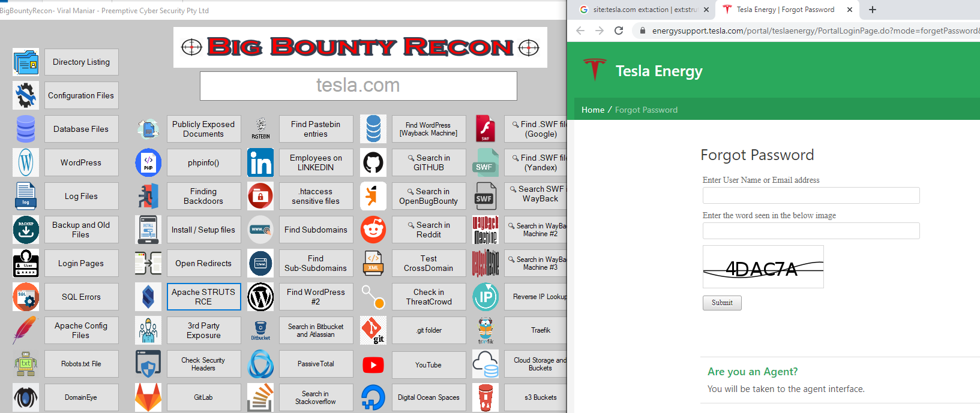Click the tesla.com target domain field
The image size is (980, 413).
(358, 86)
